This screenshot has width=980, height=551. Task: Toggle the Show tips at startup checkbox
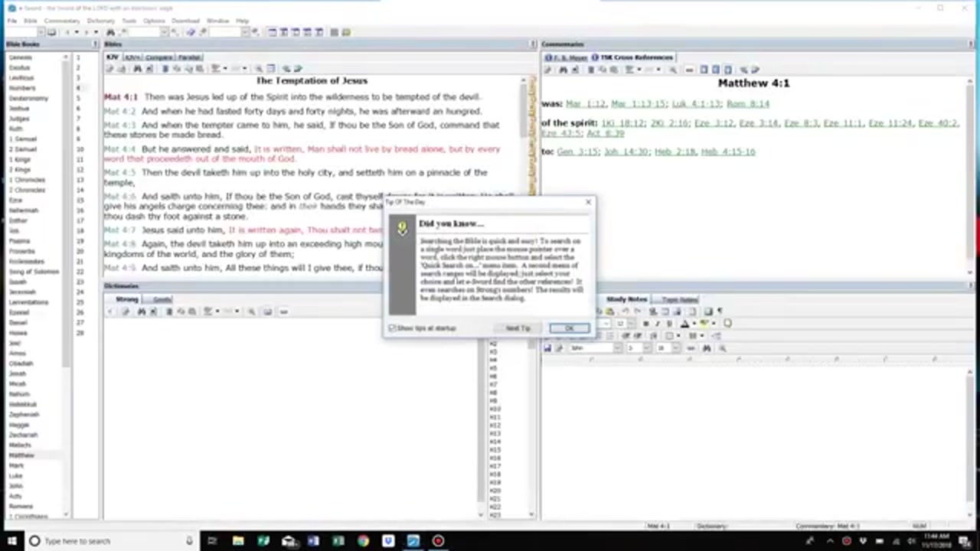coord(393,328)
